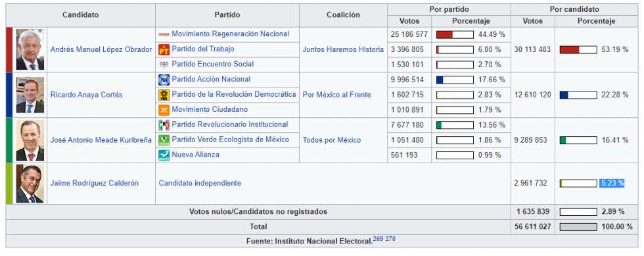Click the Partido del Trabajo PT logo
The image size is (644, 256).
[164, 50]
